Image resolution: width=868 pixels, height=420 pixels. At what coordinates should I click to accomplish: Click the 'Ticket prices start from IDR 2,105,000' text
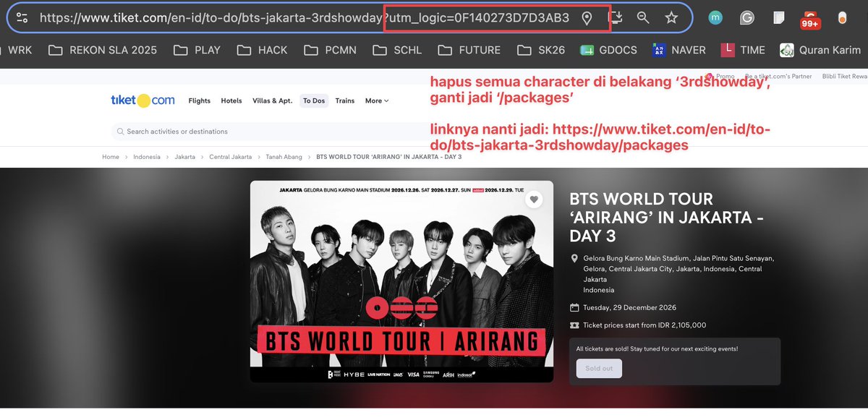click(x=644, y=325)
